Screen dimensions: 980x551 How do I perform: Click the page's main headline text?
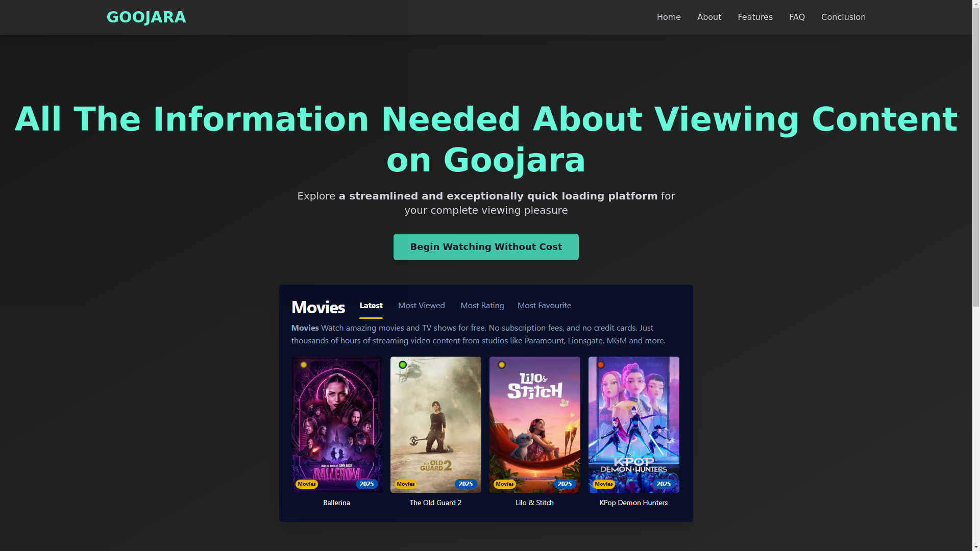click(x=486, y=139)
